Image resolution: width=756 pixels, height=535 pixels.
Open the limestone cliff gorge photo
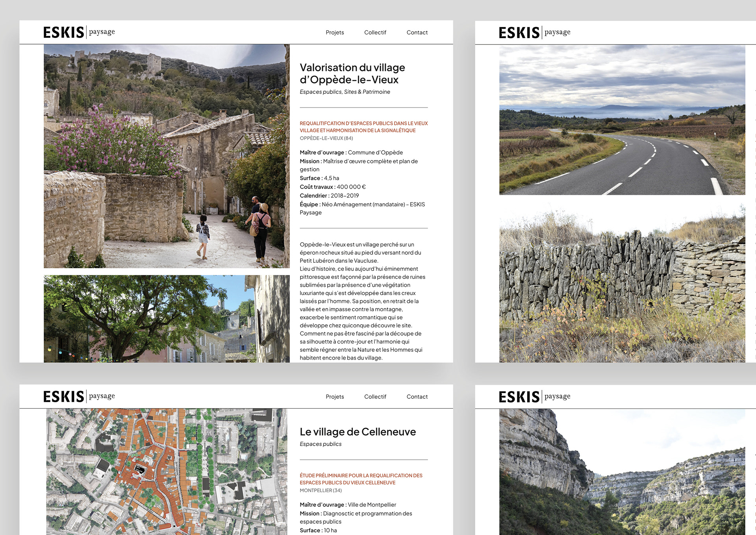[622, 471]
